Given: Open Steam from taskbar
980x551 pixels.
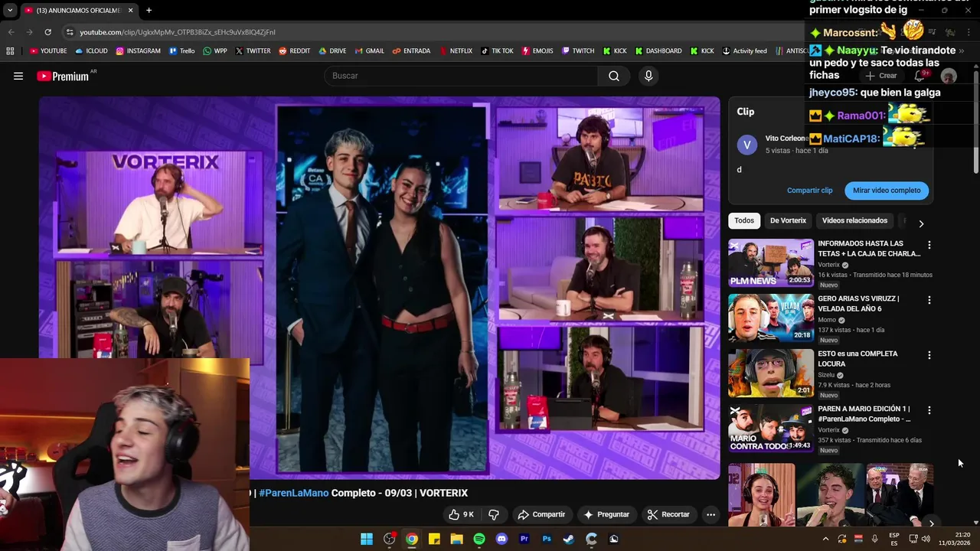Looking at the screenshot, I should [x=569, y=539].
